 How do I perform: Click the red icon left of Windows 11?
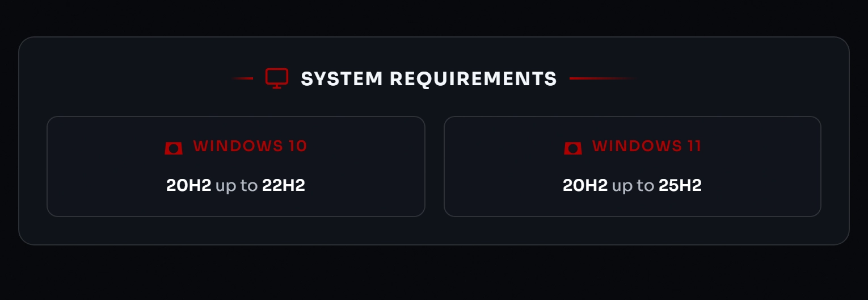tap(573, 148)
